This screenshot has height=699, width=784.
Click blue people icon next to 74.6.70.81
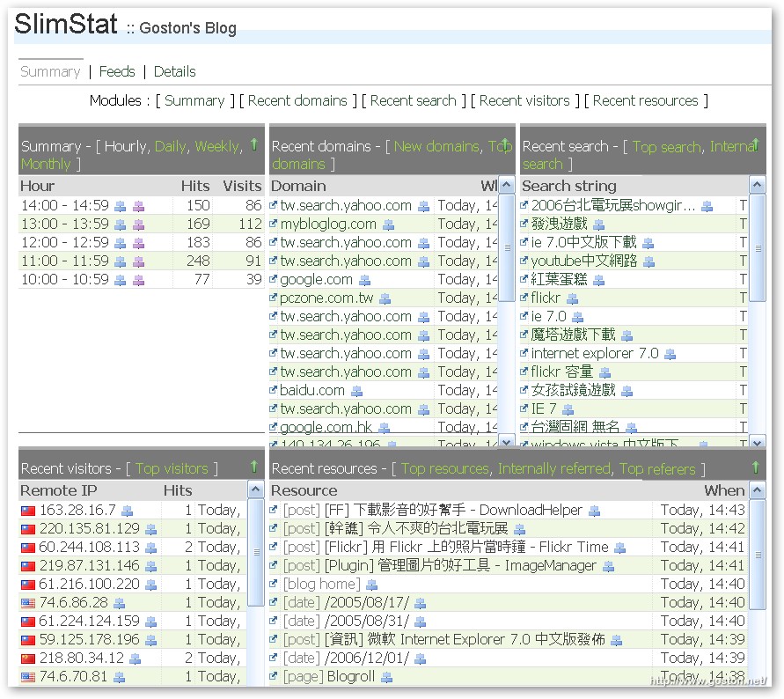click(x=119, y=678)
